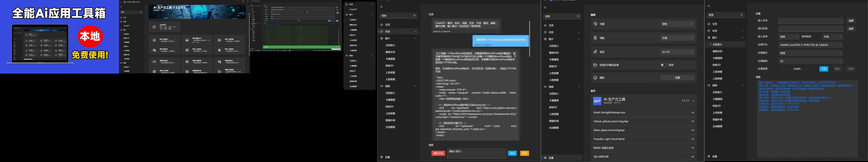The image size is (868, 162).
Task: Click the 停止 button
Action: click(x=837, y=69)
